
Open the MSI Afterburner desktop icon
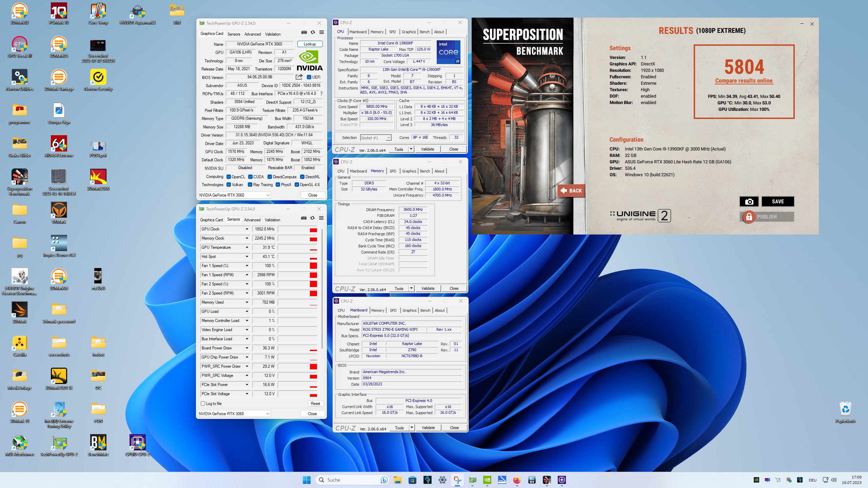point(19,445)
